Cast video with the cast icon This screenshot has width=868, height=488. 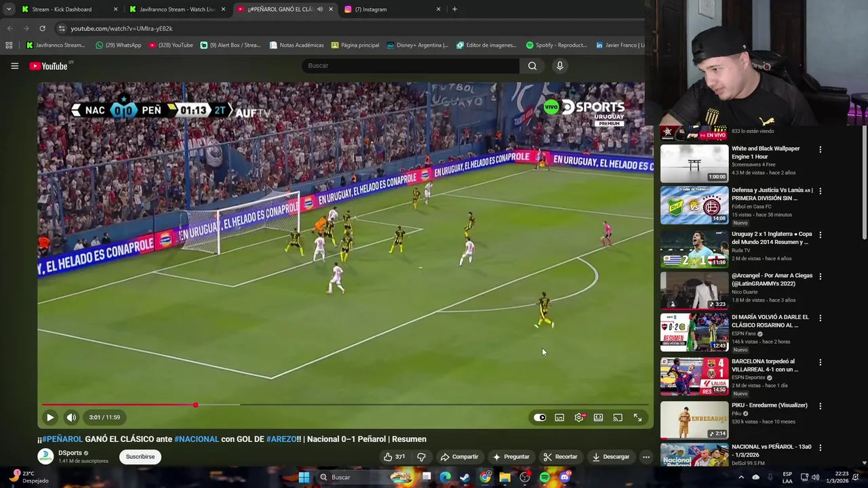click(618, 418)
